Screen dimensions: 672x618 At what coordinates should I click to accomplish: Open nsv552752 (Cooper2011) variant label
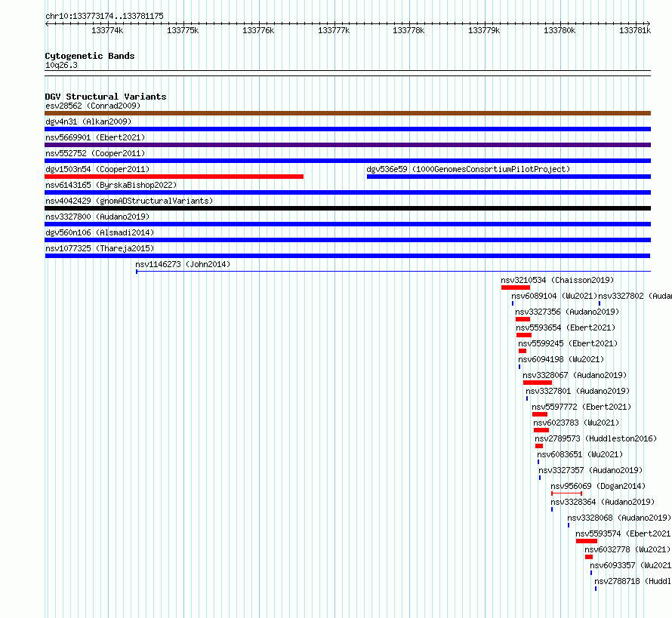coord(95,153)
